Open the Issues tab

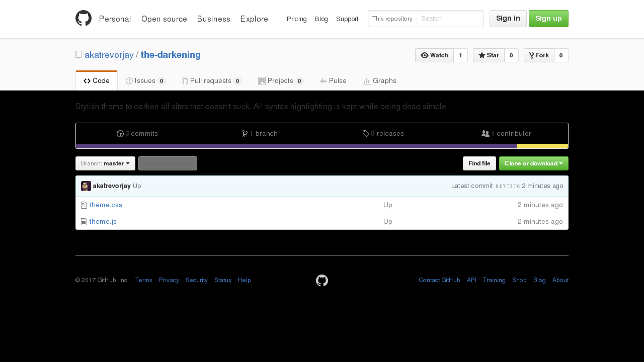(x=146, y=81)
